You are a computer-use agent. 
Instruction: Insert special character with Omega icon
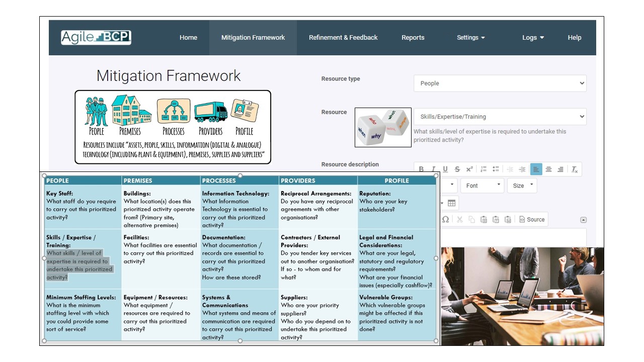coord(445,219)
